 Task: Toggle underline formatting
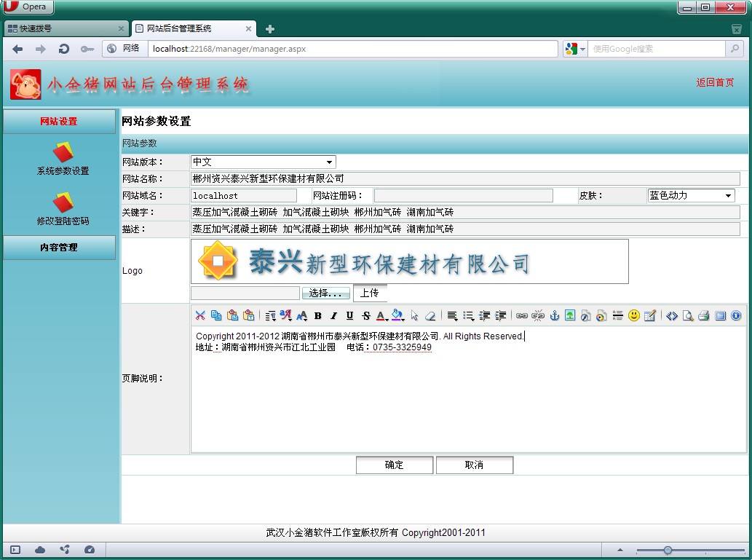click(349, 315)
